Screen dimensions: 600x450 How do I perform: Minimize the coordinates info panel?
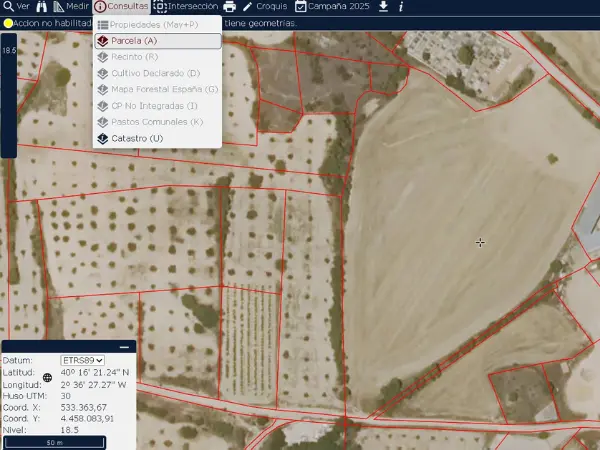[x=124, y=347]
